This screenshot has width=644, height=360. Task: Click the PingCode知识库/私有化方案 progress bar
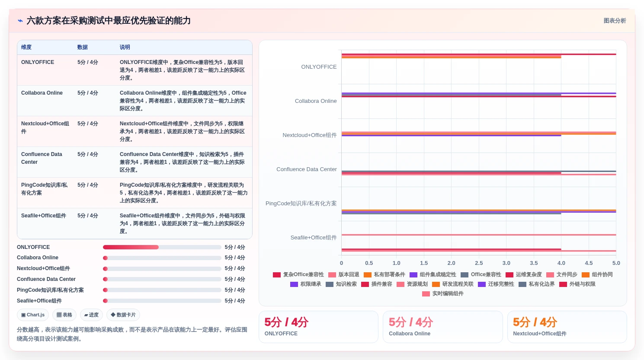(x=162, y=290)
